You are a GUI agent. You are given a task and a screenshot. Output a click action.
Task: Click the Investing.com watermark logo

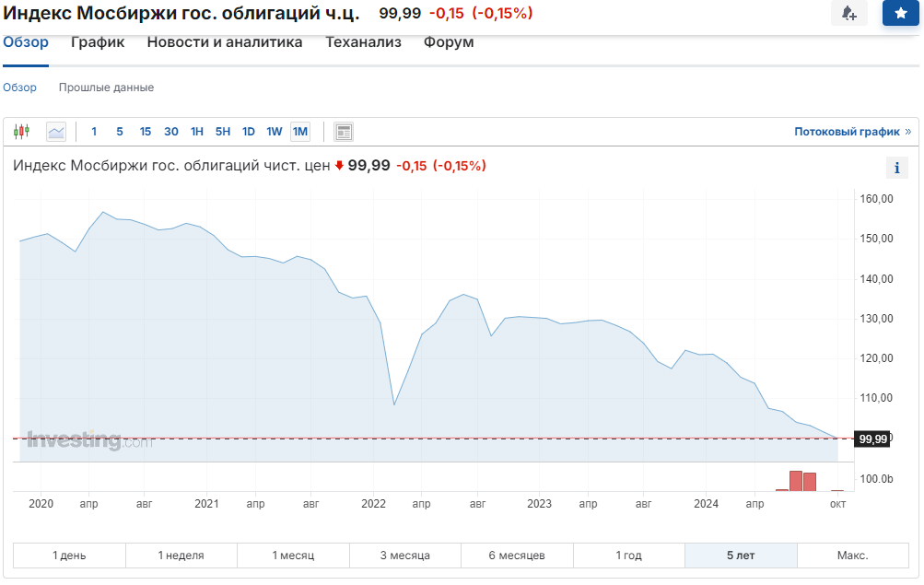pos(88,440)
